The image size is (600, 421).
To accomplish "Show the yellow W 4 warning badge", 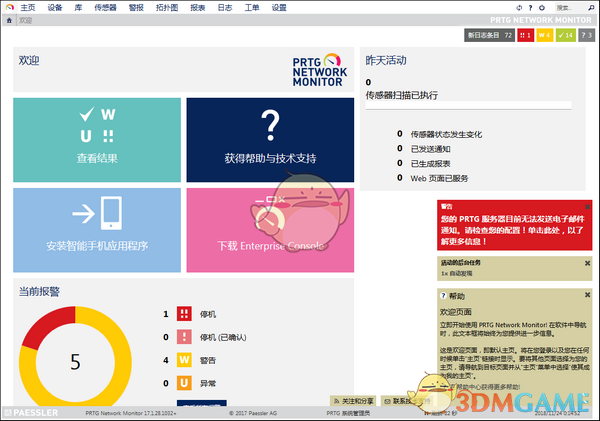I will pyautogui.click(x=545, y=35).
